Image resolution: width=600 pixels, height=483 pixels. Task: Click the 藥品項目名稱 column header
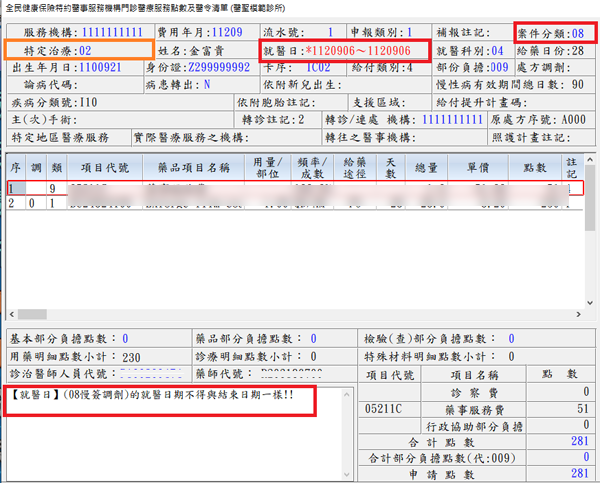(x=194, y=166)
